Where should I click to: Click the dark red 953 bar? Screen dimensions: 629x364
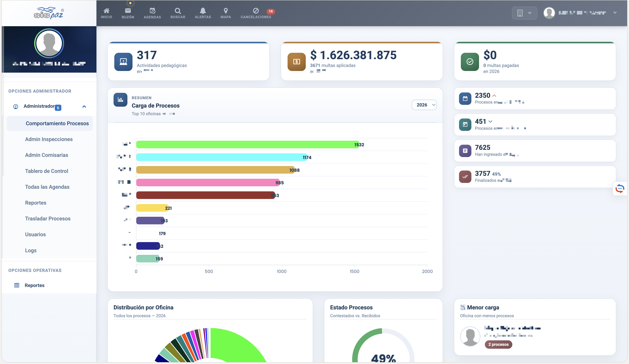click(206, 195)
